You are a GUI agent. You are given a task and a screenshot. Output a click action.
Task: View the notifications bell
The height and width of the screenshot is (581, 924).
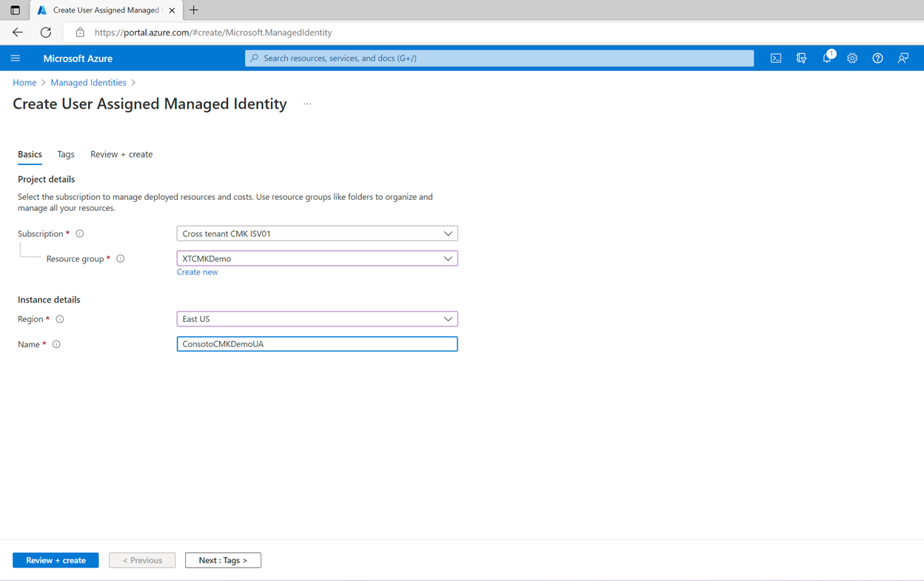[826, 58]
